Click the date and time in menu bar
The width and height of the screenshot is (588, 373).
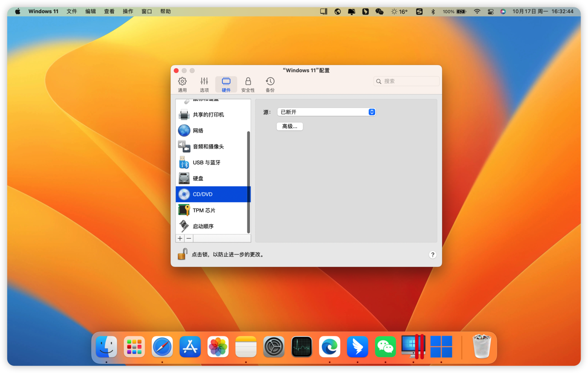[543, 11]
